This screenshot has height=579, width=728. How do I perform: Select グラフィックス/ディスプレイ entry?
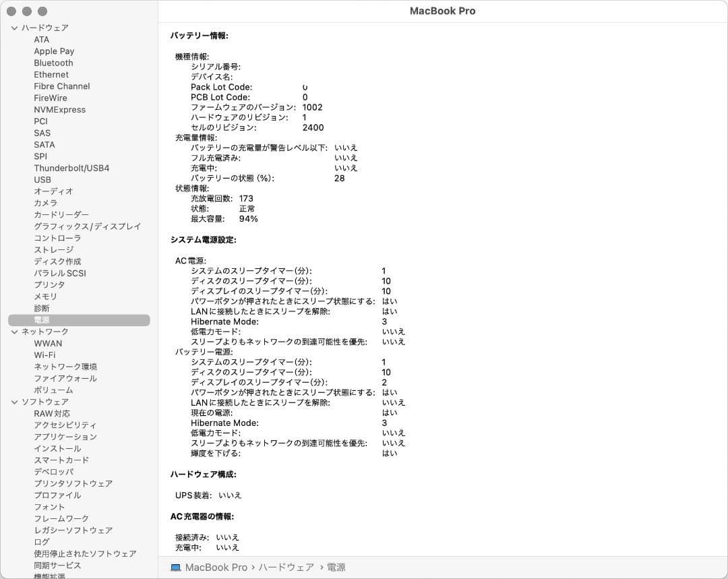(x=88, y=226)
